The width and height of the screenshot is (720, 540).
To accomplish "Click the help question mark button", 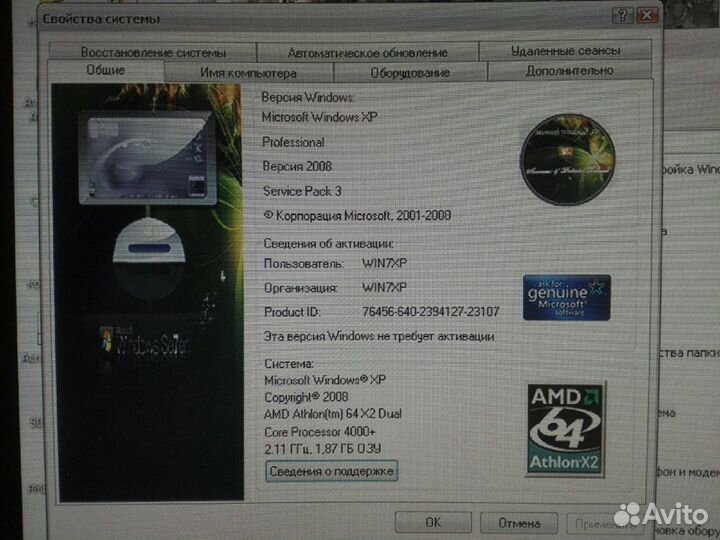I will tap(623, 16).
